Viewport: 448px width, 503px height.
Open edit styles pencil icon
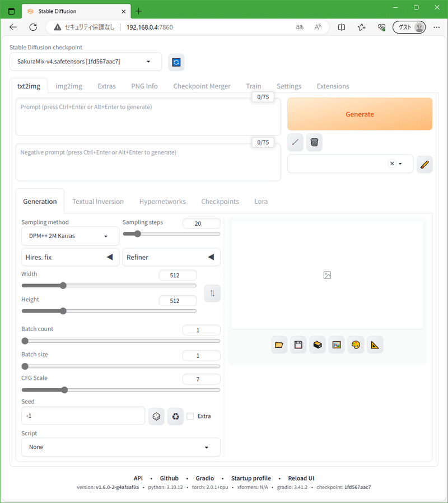pyautogui.click(x=424, y=164)
